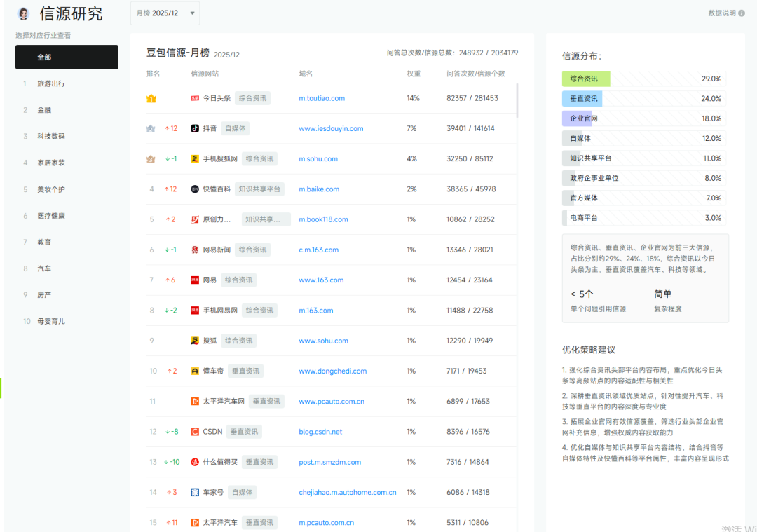Image resolution: width=757 pixels, height=532 pixels.
Task: Open the 数据说明 info icon
Action: (742, 13)
